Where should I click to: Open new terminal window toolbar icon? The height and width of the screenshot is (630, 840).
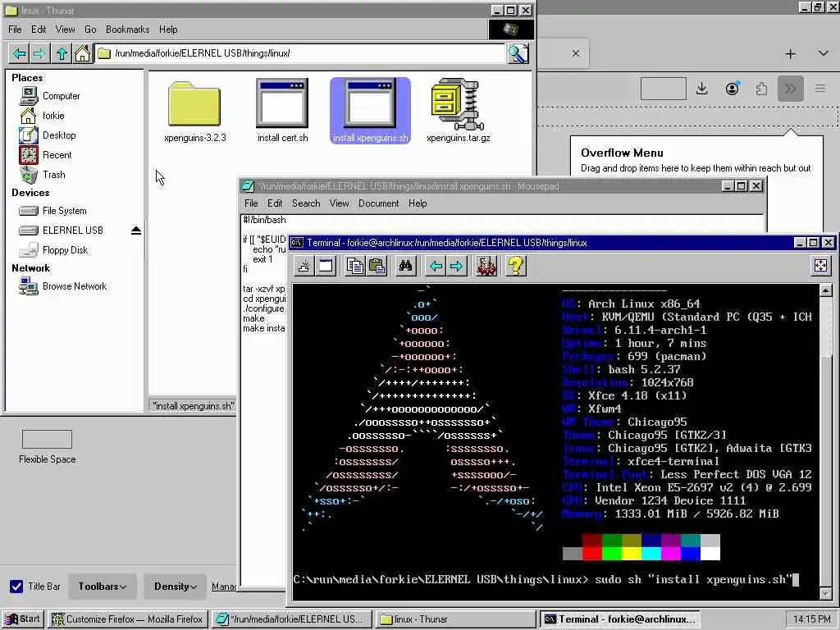325,267
